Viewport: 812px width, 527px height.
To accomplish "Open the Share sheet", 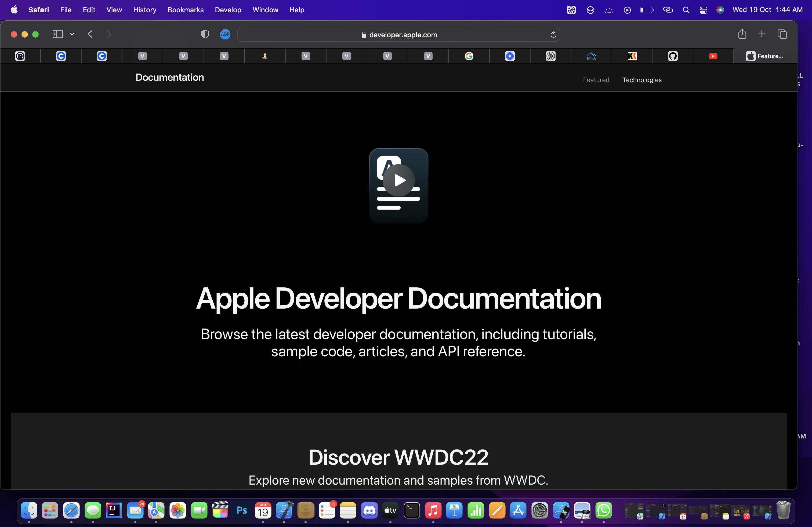I will [x=742, y=34].
